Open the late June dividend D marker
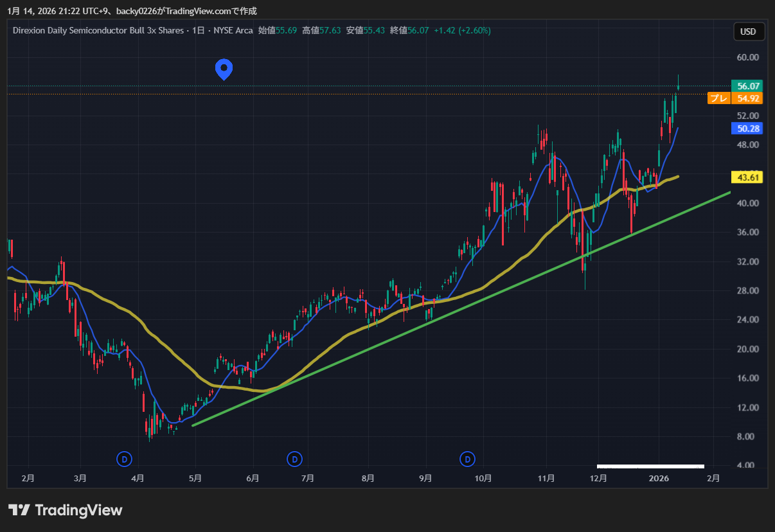 (x=294, y=459)
